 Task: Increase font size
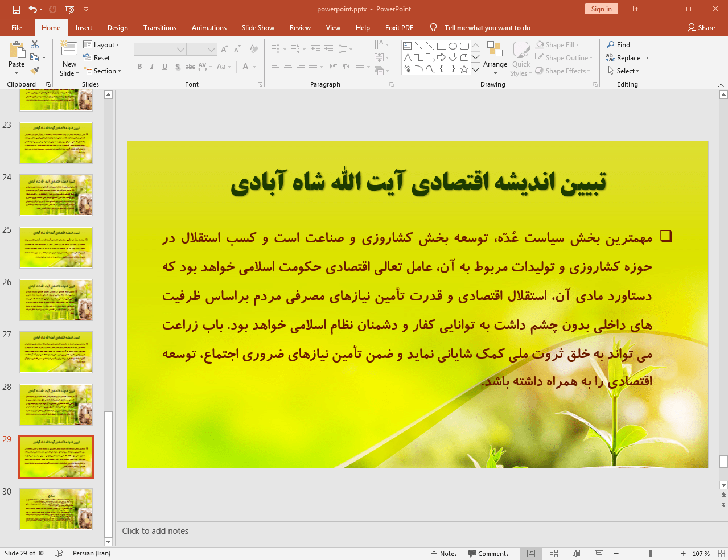[224, 50]
